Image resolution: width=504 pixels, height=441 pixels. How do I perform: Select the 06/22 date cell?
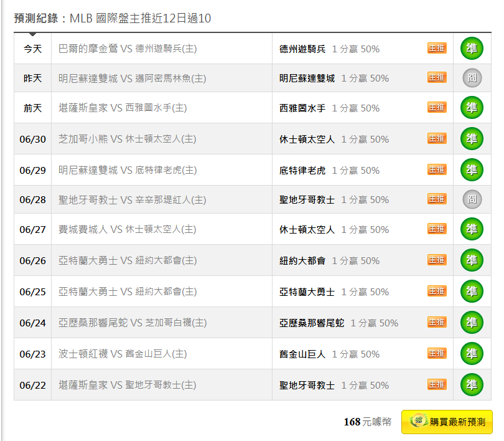coord(32,385)
